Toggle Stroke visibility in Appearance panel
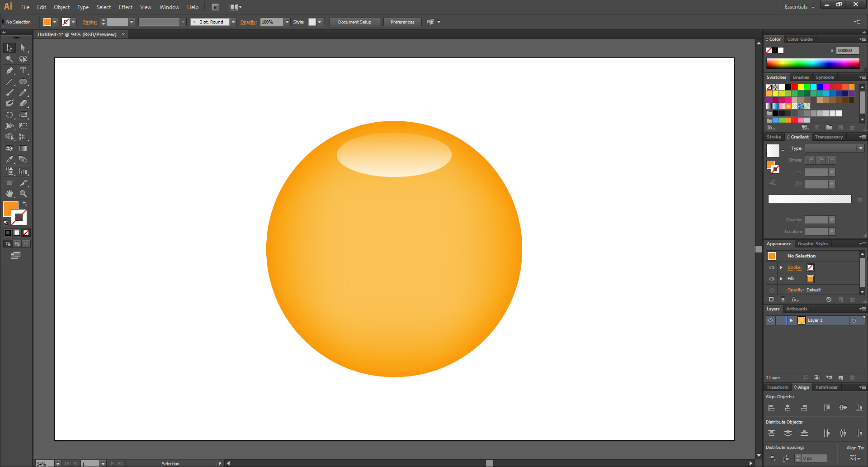868x467 pixels. (772, 267)
